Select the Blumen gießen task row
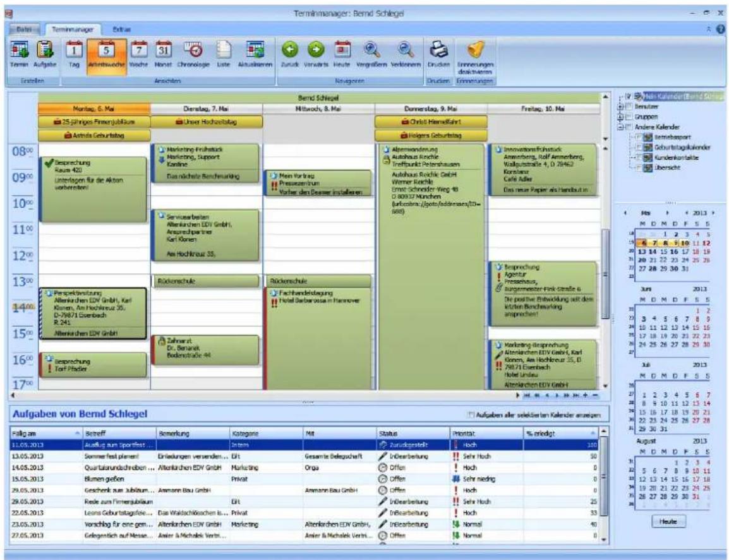The image size is (729, 560). pyautogui.click(x=304, y=479)
